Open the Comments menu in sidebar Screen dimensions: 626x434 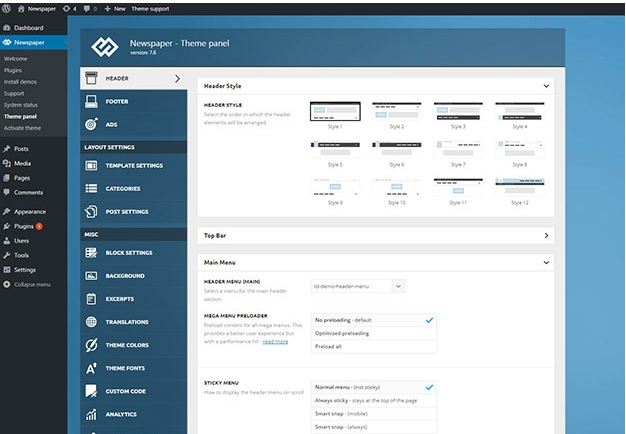(28, 192)
